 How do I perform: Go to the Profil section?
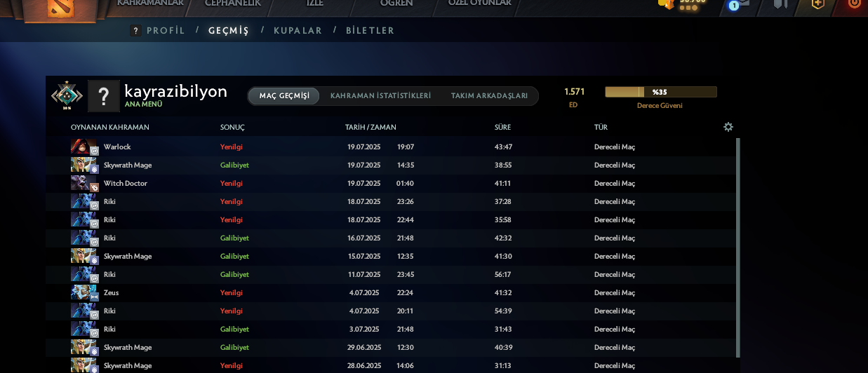tap(166, 31)
